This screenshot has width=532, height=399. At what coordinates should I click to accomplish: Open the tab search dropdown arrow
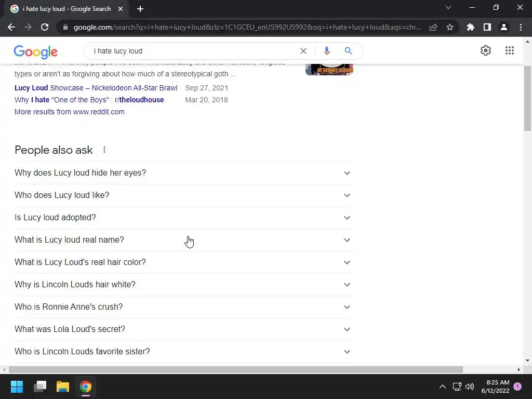click(448, 7)
